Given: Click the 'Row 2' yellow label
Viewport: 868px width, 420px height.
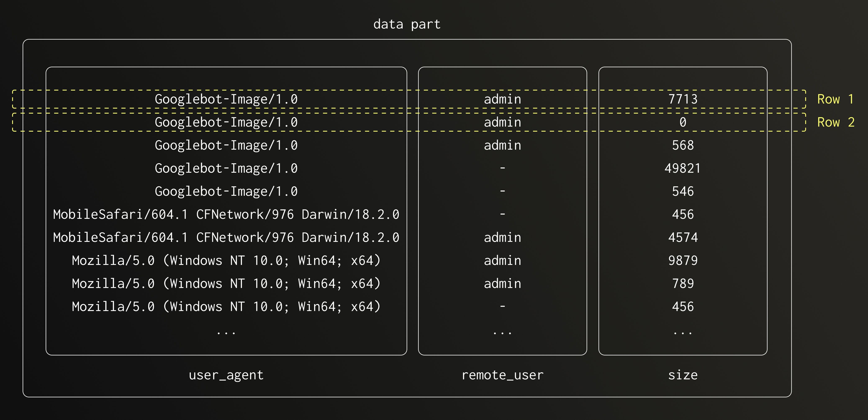Looking at the screenshot, I should click(x=835, y=122).
